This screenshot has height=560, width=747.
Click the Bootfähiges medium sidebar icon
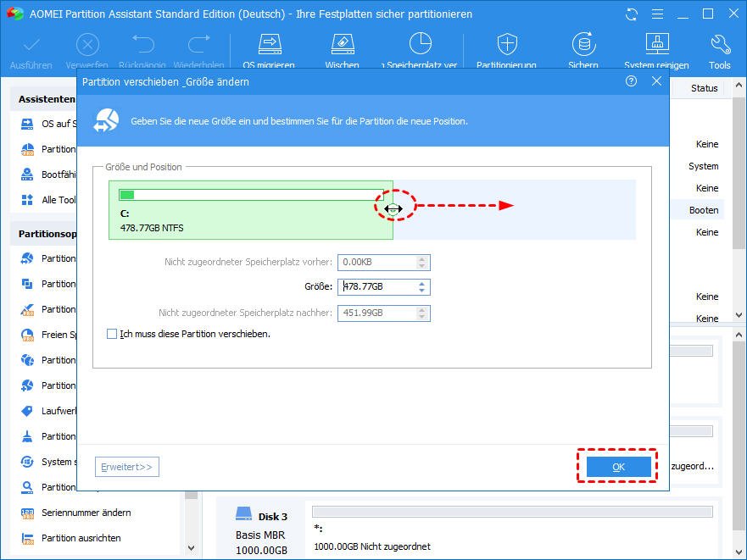tap(28, 175)
